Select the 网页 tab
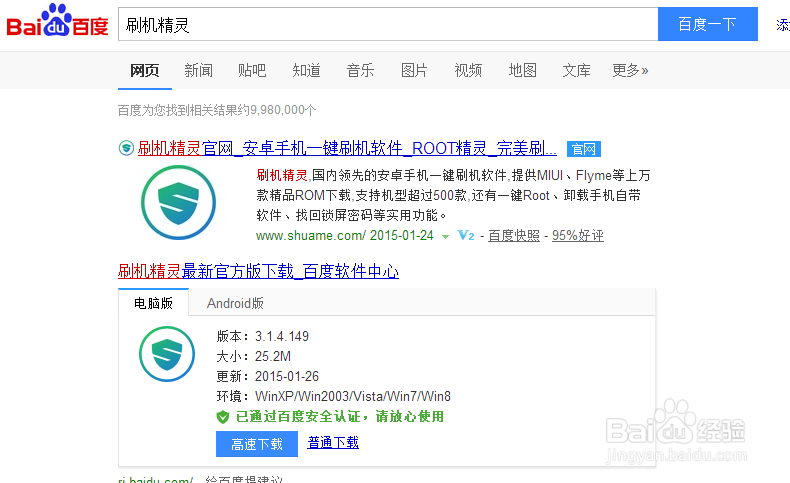The image size is (790, 483). [x=145, y=71]
